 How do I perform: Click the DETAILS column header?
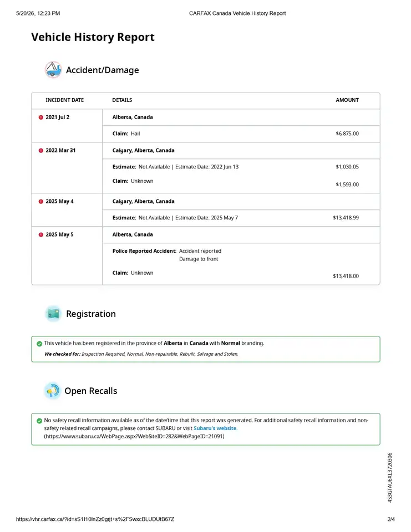(122, 100)
